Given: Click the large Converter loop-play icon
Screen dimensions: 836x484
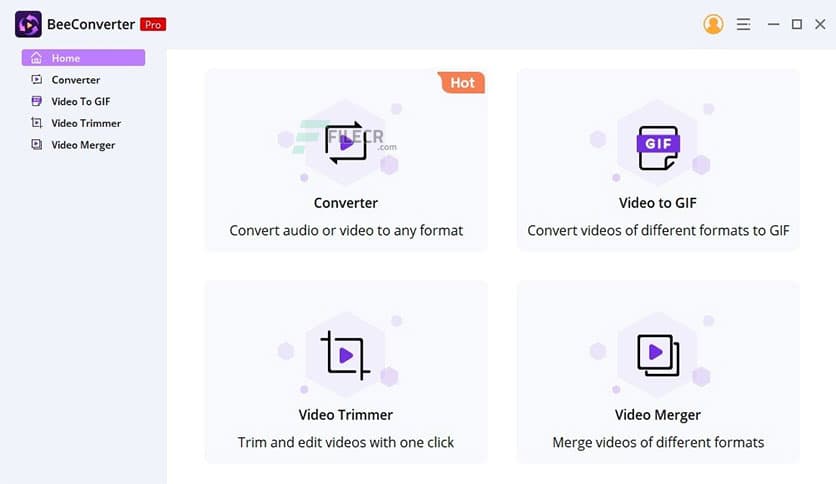Looking at the screenshot, I should point(346,143).
